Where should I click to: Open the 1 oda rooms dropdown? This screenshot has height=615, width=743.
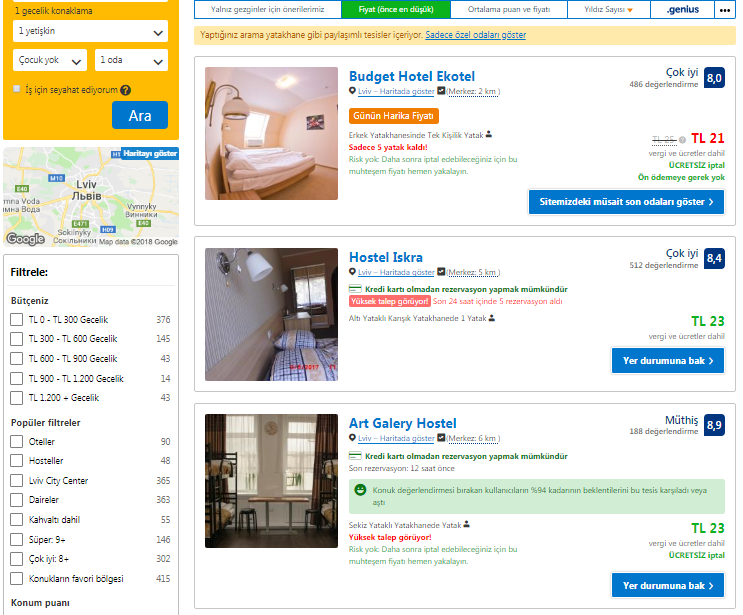[x=131, y=60]
